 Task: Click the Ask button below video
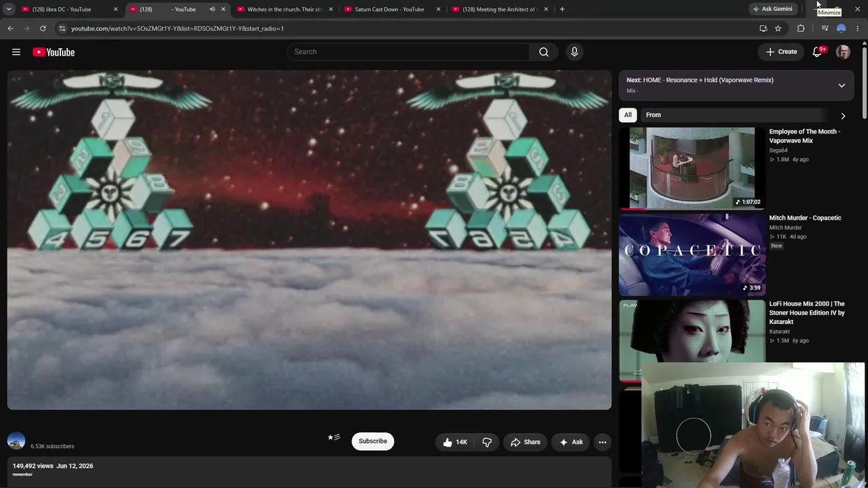pos(570,442)
